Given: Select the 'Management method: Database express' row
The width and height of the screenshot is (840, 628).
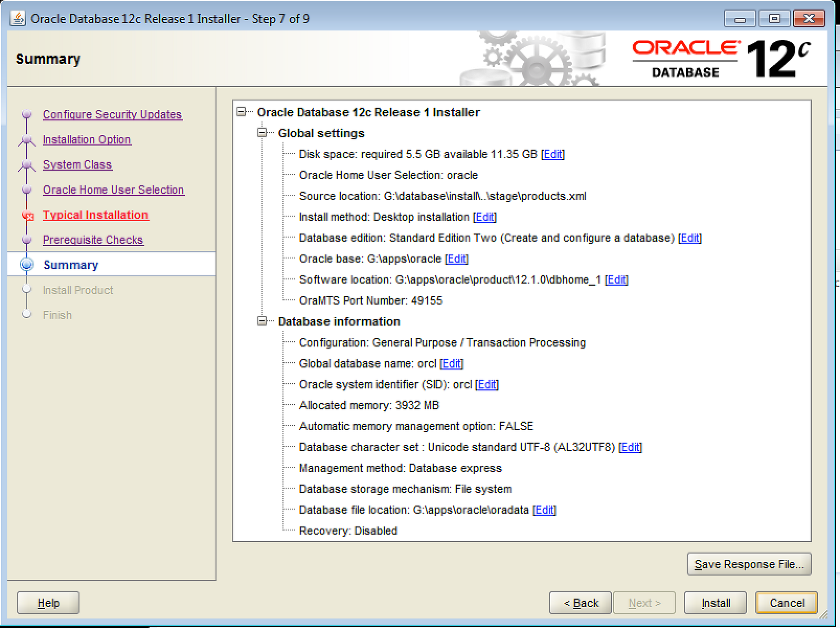Looking at the screenshot, I should point(401,468).
